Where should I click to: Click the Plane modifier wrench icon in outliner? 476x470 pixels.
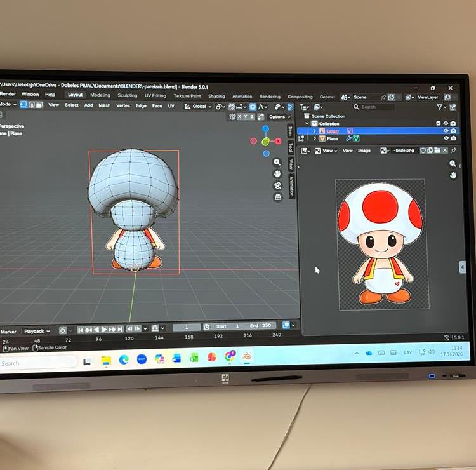pos(349,138)
